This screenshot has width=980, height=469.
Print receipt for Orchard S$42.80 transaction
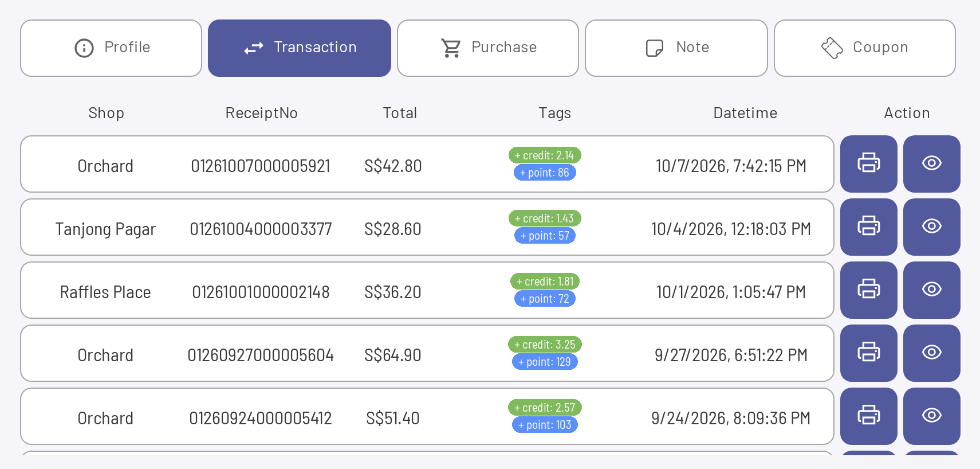pyautogui.click(x=868, y=164)
